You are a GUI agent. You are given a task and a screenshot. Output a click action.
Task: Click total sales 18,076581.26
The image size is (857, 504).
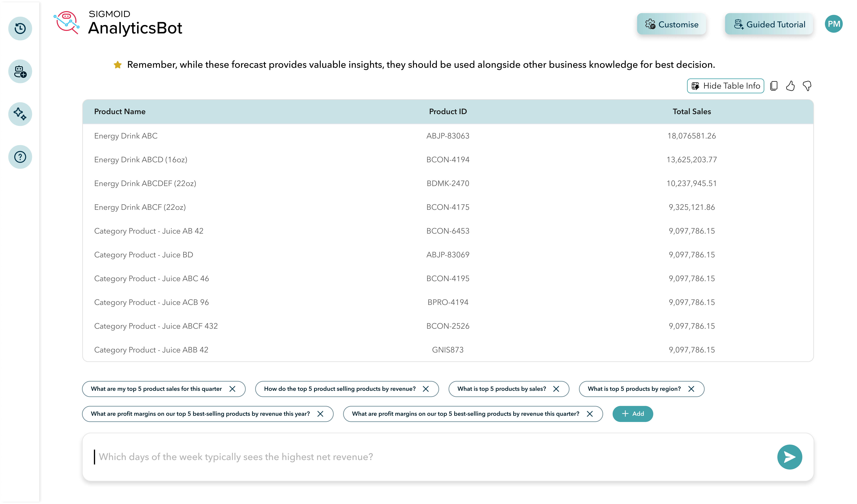692,136
